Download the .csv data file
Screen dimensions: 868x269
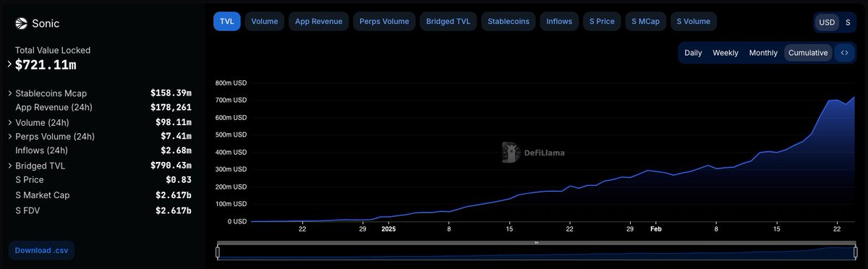(x=42, y=250)
